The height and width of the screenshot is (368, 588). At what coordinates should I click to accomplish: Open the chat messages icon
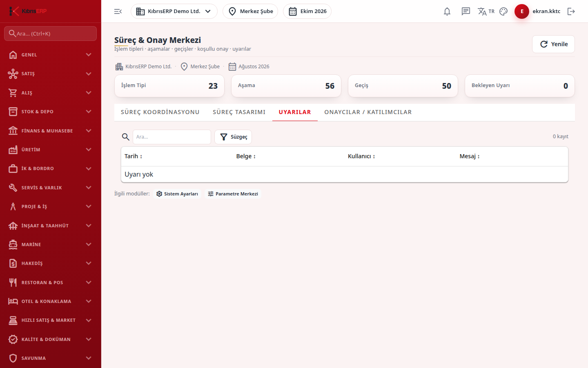pyautogui.click(x=466, y=11)
